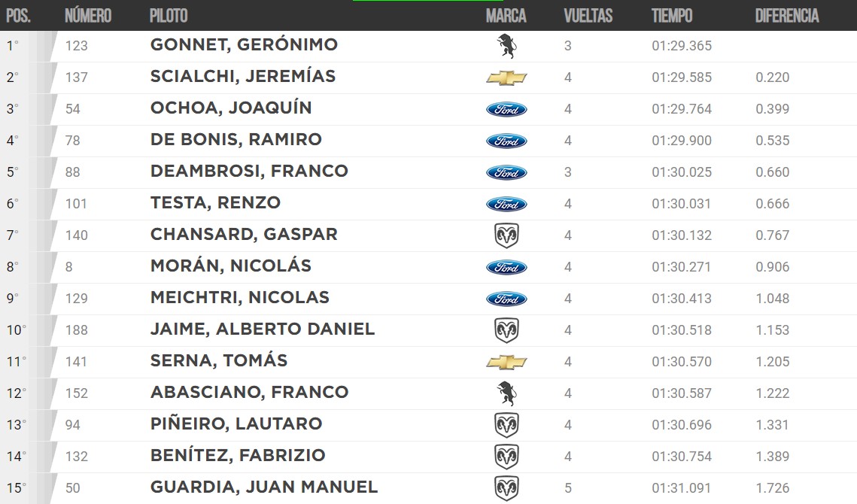Click the Chevrolet logo in Serna, Tomás row
The height and width of the screenshot is (504, 857).
[x=506, y=362]
